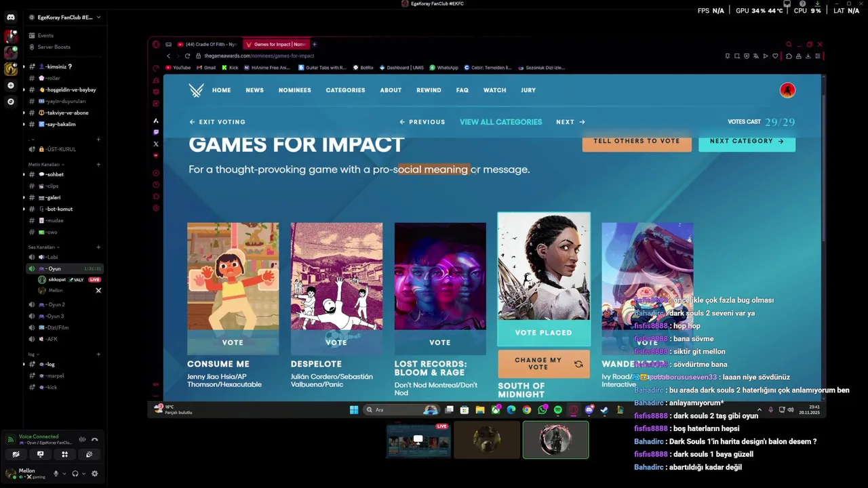Collapse the Ses Kanalları category

[44, 247]
